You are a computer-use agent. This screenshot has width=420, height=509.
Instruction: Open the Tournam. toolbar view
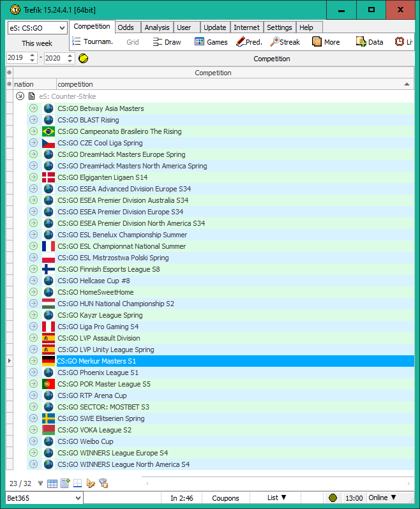tap(93, 42)
